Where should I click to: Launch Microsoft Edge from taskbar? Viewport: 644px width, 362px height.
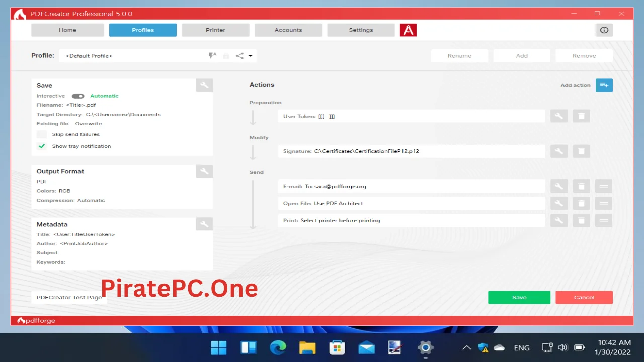tap(278, 347)
